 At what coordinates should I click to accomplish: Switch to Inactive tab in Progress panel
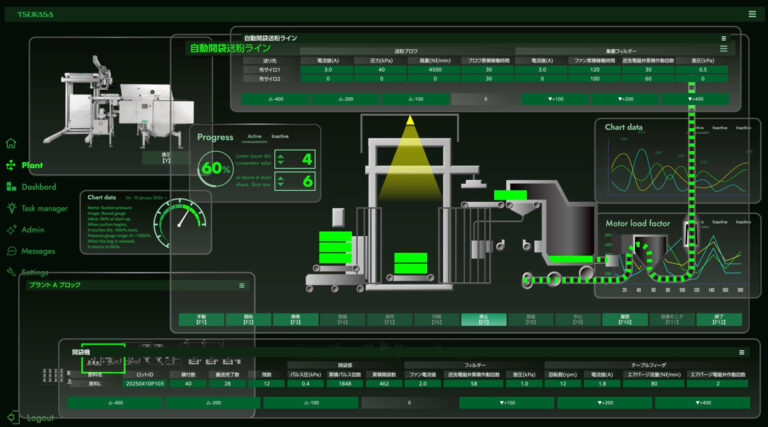pyautogui.click(x=280, y=136)
